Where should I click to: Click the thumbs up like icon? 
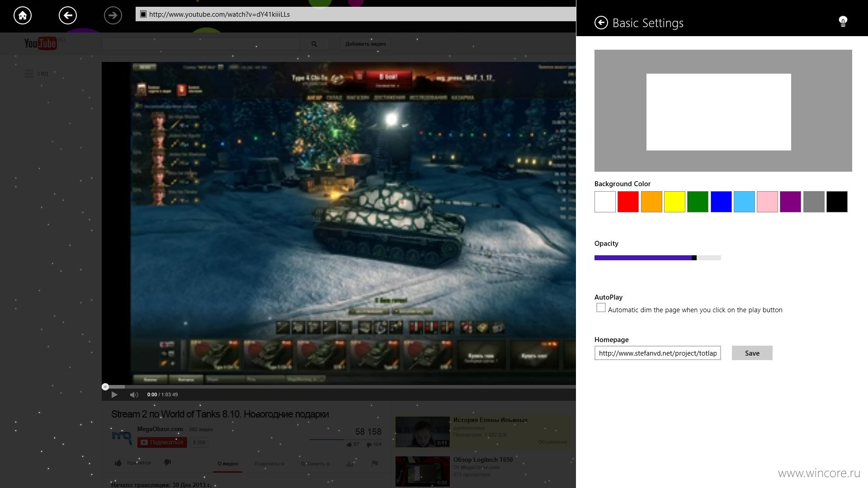coord(118,463)
